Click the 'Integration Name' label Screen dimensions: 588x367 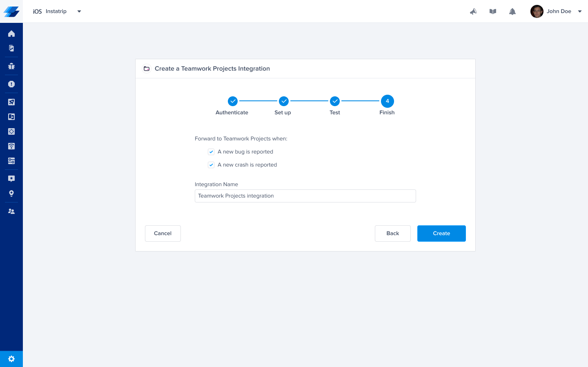click(216, 185)
